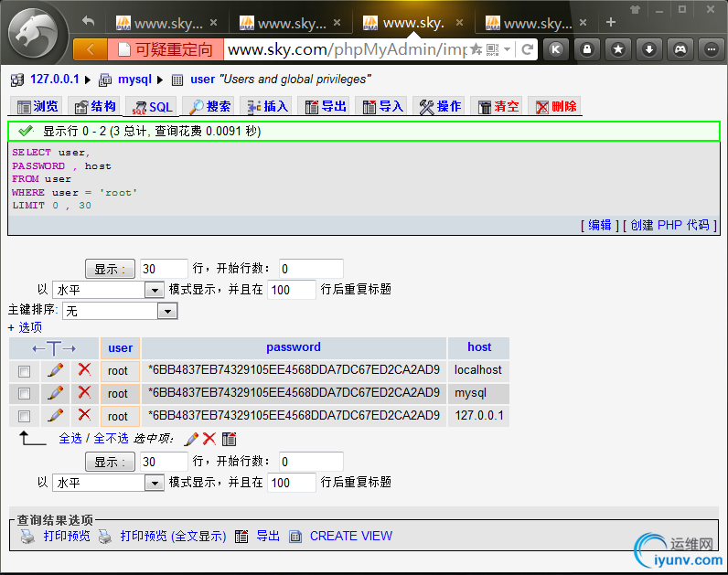Open favorites star toolbar button
Viewport: 728px width, 575px height.
pyautogui.click(x=618, y=49)
